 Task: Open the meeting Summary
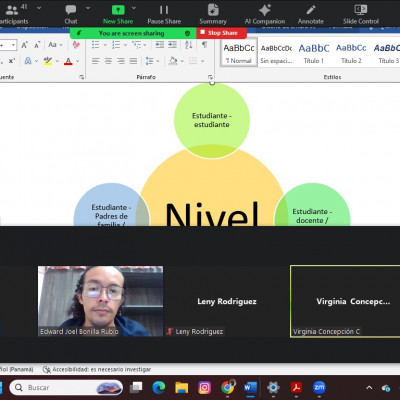coord(213,14)
